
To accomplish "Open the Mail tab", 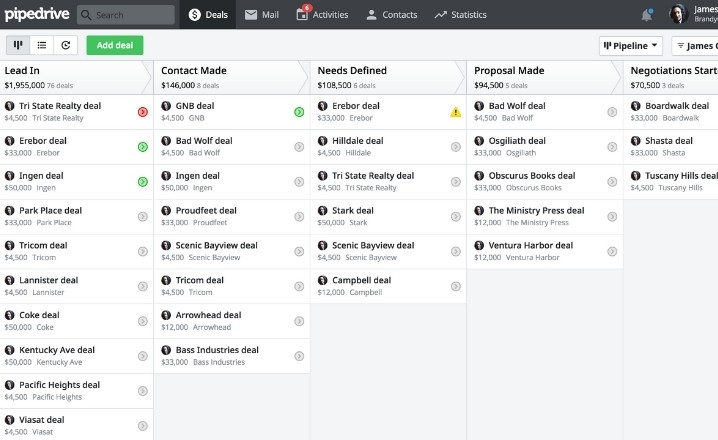I will pos(261,15).
